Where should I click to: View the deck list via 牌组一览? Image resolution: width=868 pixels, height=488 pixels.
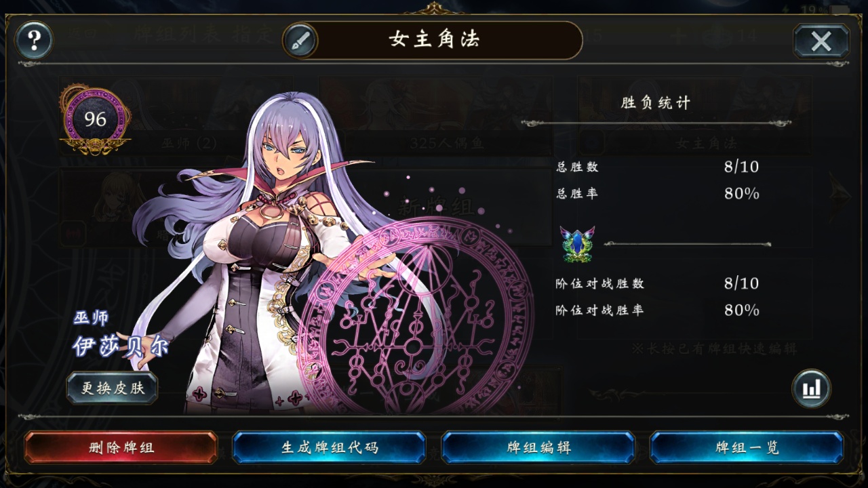coord(747,447)
